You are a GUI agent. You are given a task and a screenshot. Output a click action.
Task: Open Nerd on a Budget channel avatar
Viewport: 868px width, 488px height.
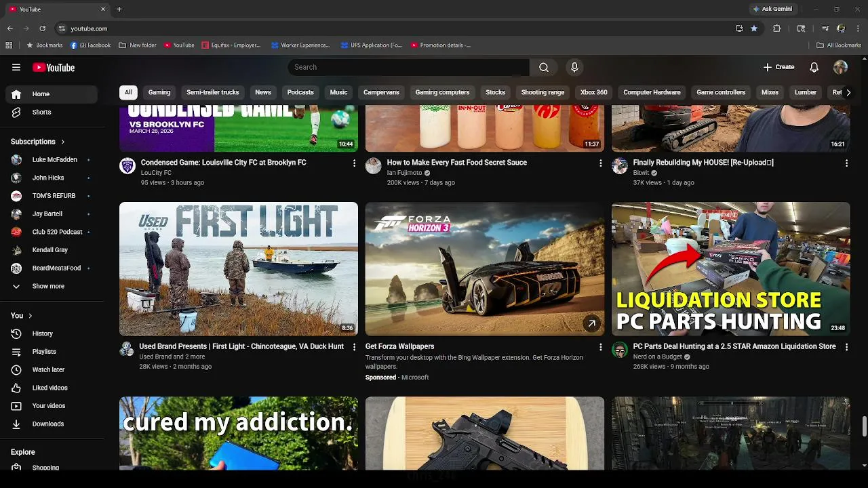620,350
